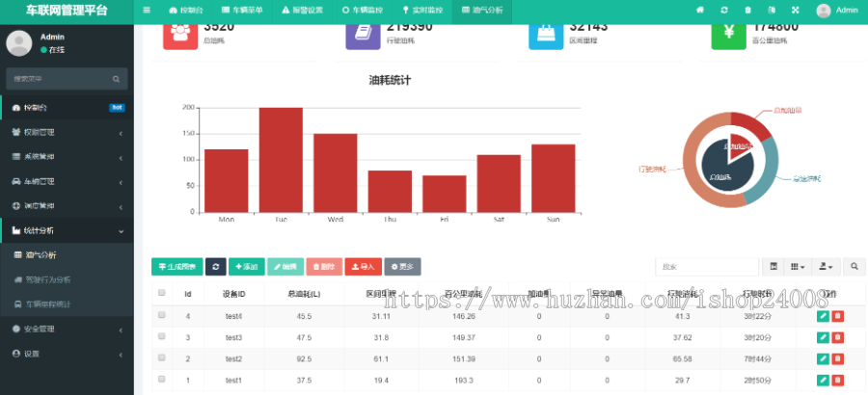Open the export dropdown above the table

click(x=826, y=267)
